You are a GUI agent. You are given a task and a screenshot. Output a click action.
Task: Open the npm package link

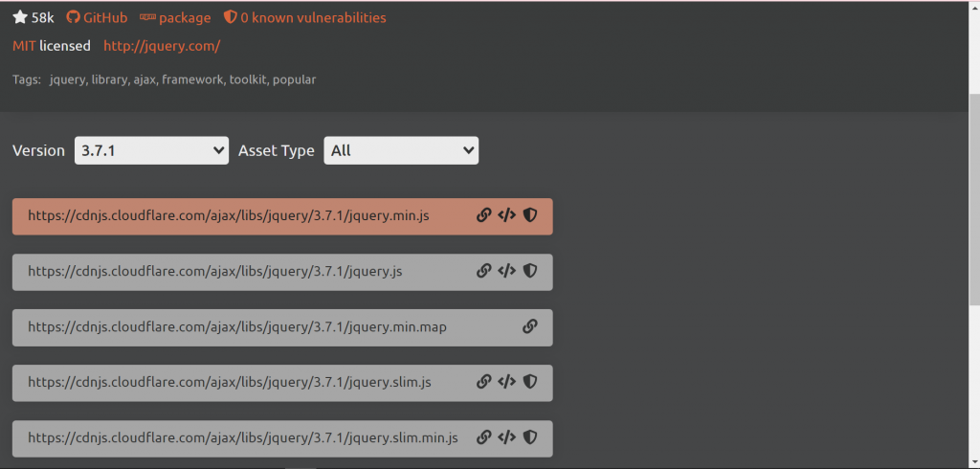pos(175,17)
